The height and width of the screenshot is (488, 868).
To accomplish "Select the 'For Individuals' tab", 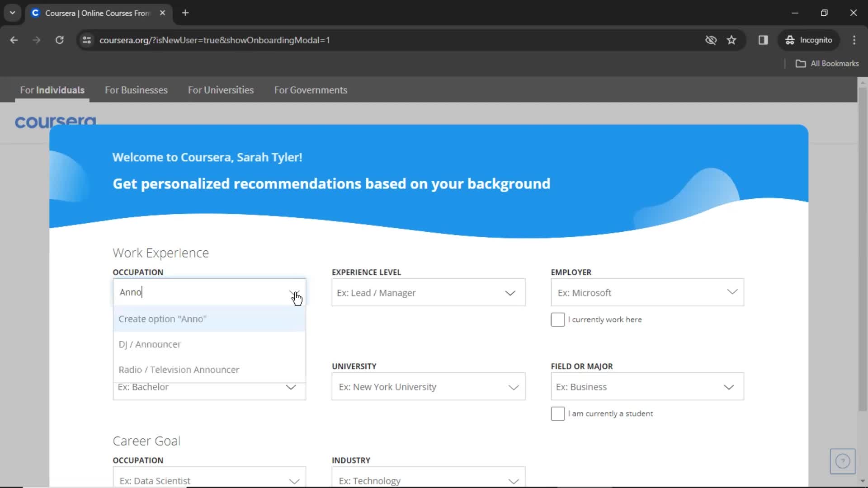I will (x=52, y=90).
